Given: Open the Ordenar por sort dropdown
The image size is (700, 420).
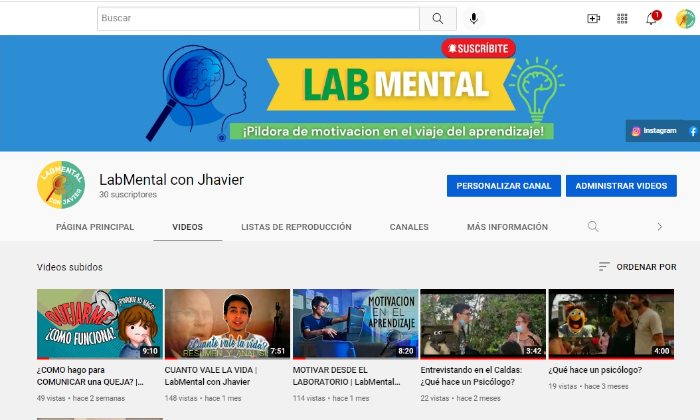Looking at the screenshot, I should (638, 267).
